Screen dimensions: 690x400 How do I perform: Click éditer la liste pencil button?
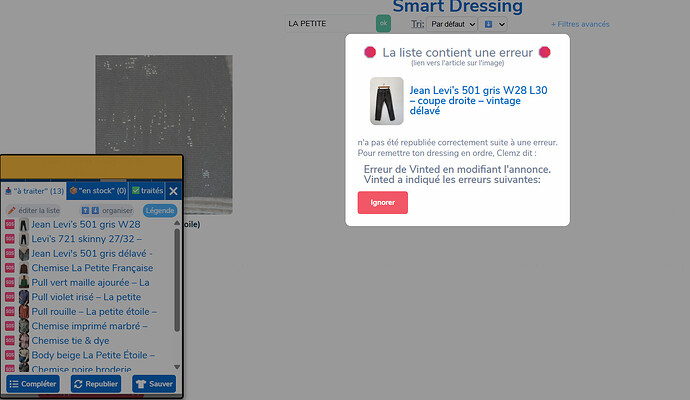coord(34,210)
